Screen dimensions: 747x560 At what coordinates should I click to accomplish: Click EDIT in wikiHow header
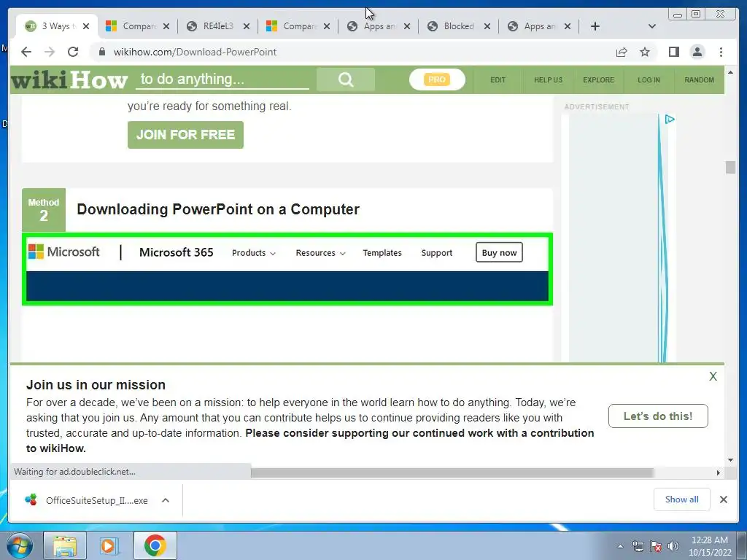(498, 80)
